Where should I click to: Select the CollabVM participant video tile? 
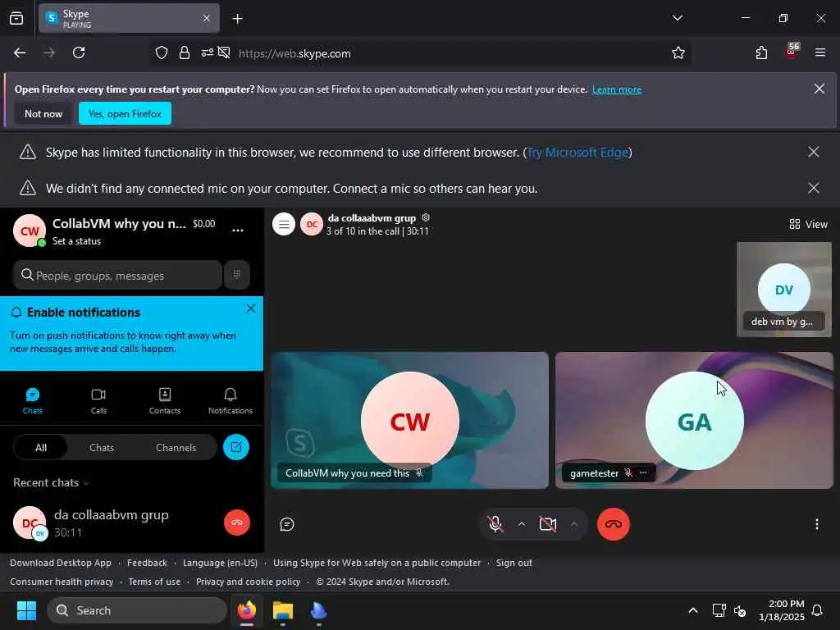pos(410,421)
